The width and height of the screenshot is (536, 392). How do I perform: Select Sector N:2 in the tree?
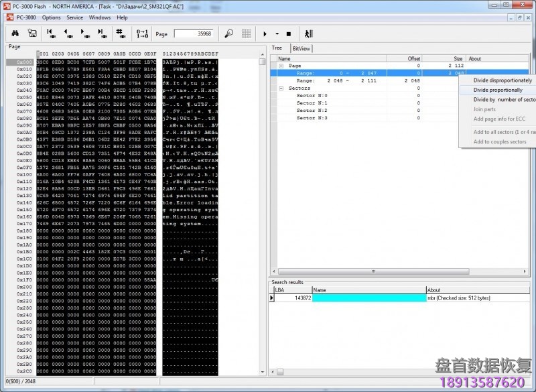click(312, 110)
